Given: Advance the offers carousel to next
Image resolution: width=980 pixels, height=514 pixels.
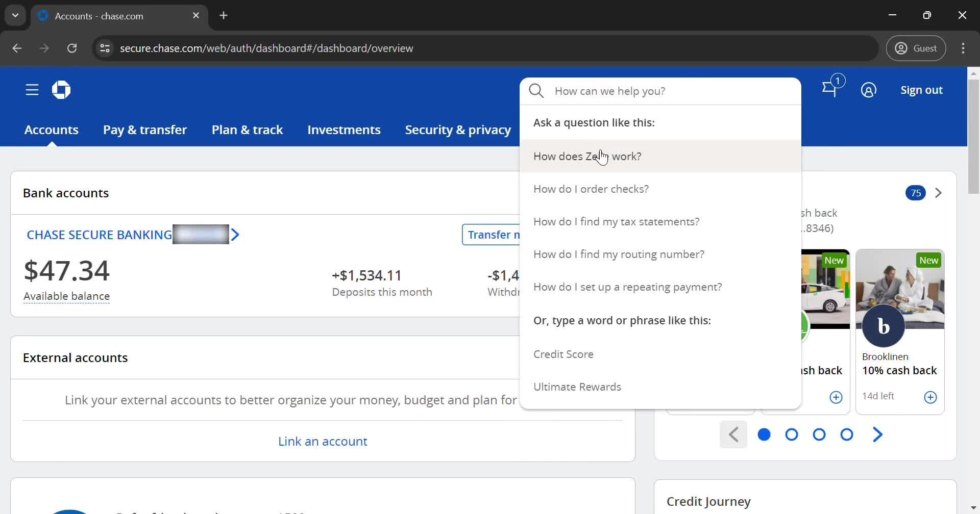Looking at the screenshot, I should tap(877, 434).
